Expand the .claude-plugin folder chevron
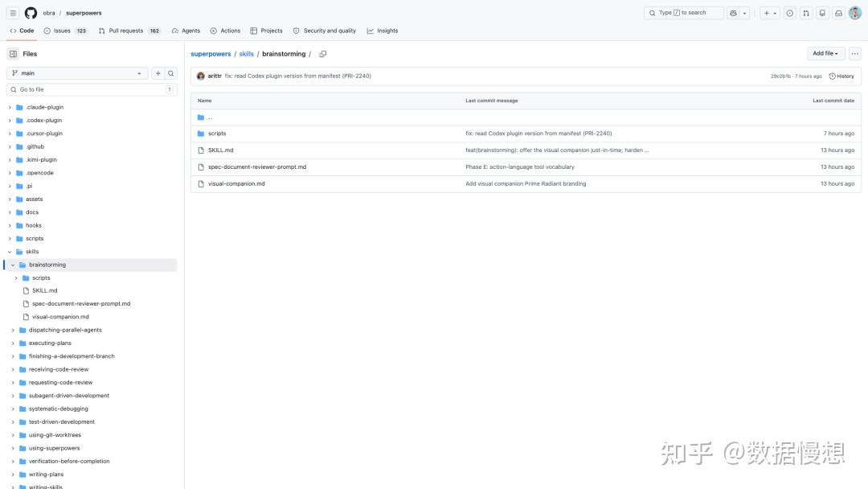Screen dimensions: 868x489 [x=10, y=107]
